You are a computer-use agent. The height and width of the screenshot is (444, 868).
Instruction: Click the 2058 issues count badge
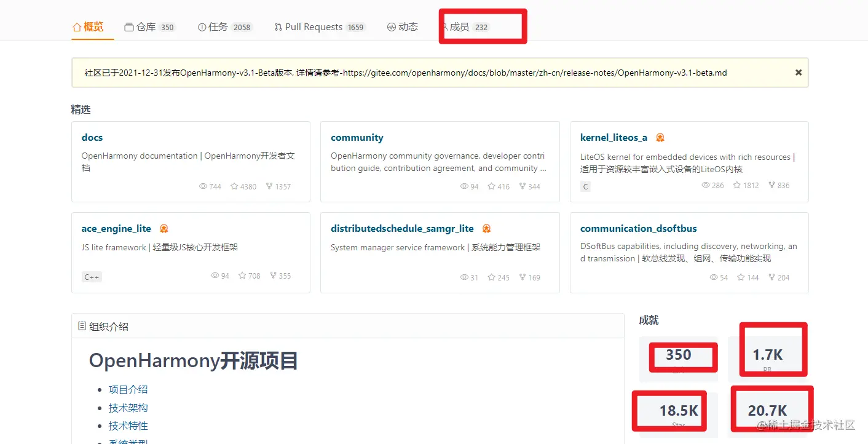pos(242,27)
